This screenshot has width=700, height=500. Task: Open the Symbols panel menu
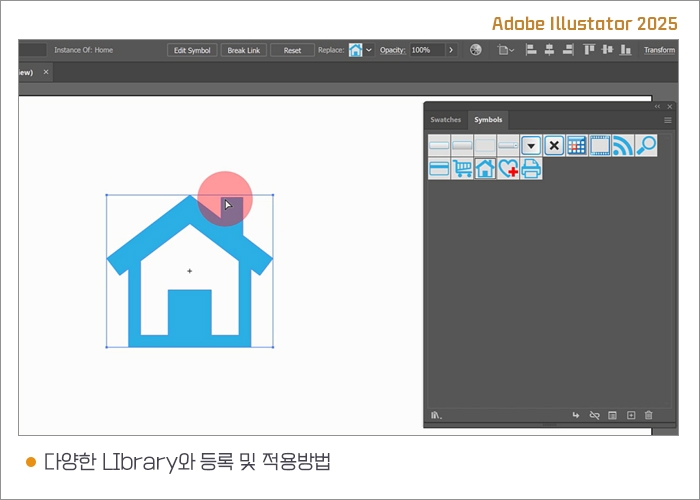(x=668, y=120)
